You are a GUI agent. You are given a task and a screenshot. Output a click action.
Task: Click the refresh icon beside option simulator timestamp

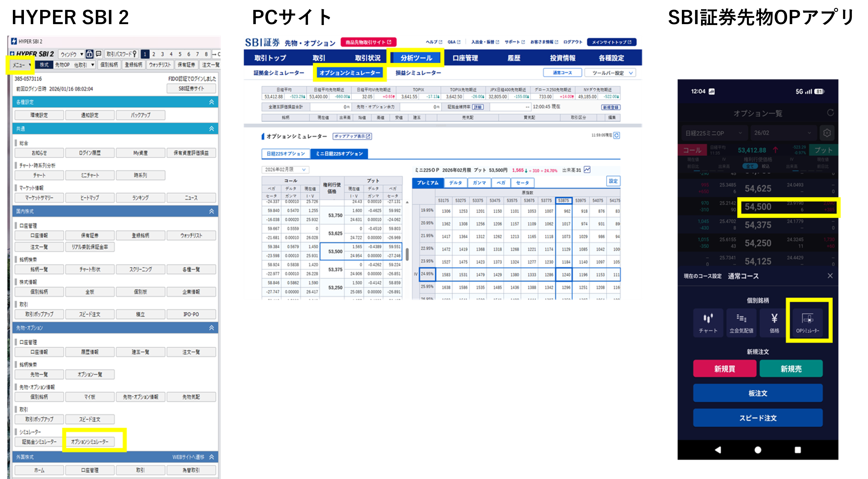tap(616, 135)
